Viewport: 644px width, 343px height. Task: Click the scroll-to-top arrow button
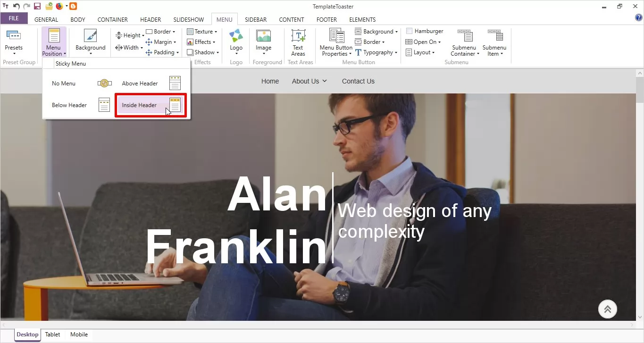click(608, 310)
